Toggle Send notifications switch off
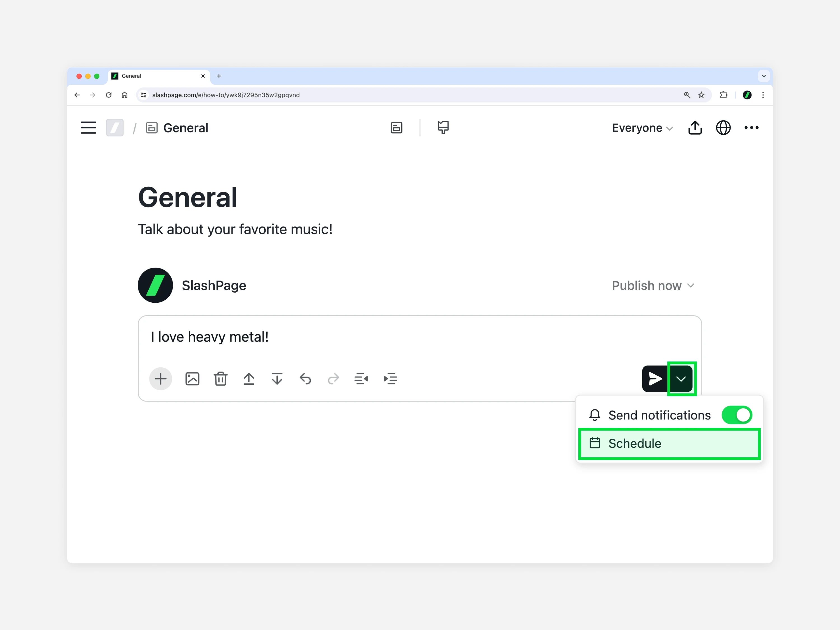Image resolution: width=840 pixels, height=630 pixels. [737, 415]
